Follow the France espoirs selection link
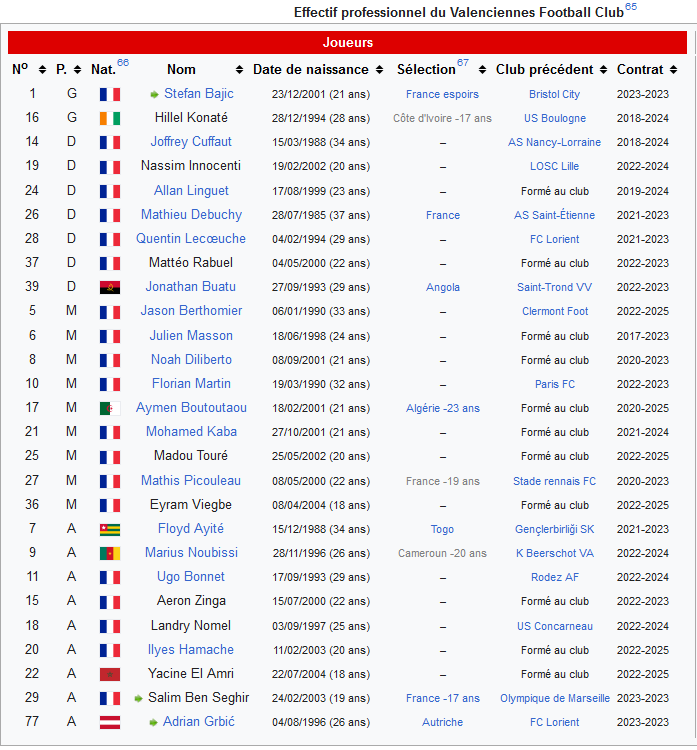The height and width of the screenshot is (750, 697). pos(442,94)
